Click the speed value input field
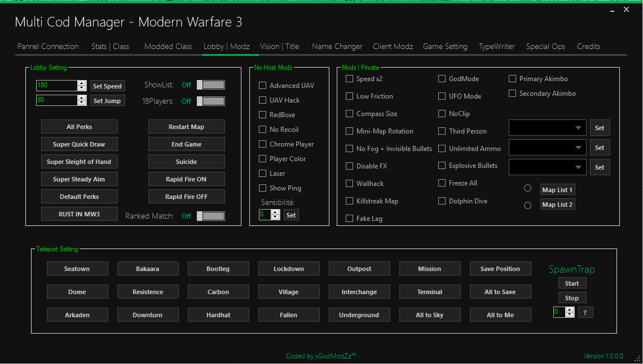Screen dimensions: 643x364 (x=57, y=86)
